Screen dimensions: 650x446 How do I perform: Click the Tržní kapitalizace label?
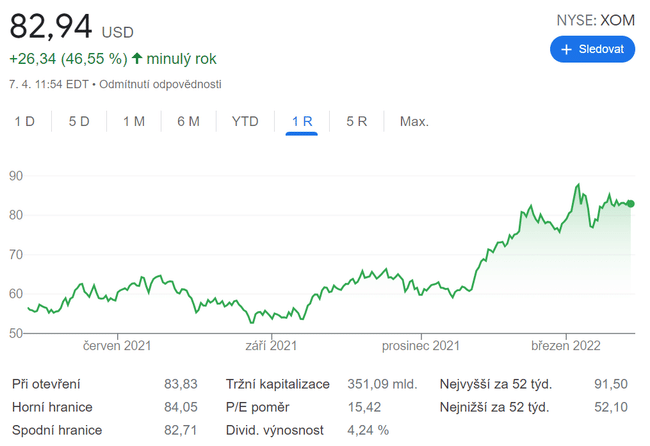point(279,384)
